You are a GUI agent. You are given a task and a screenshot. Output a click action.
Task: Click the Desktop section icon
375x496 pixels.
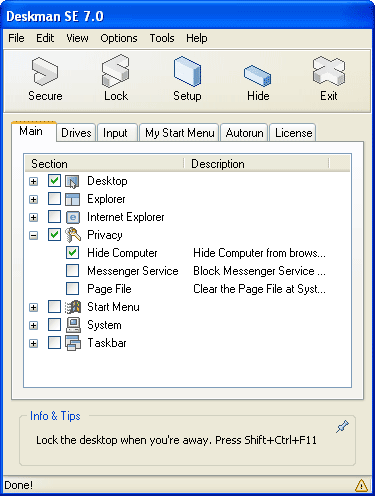click(x=72, y=181)
